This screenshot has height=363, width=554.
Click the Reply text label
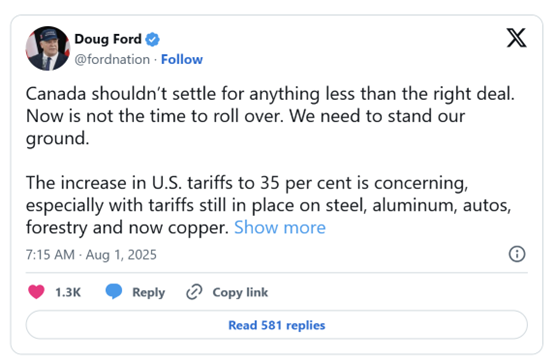(148, 293)
